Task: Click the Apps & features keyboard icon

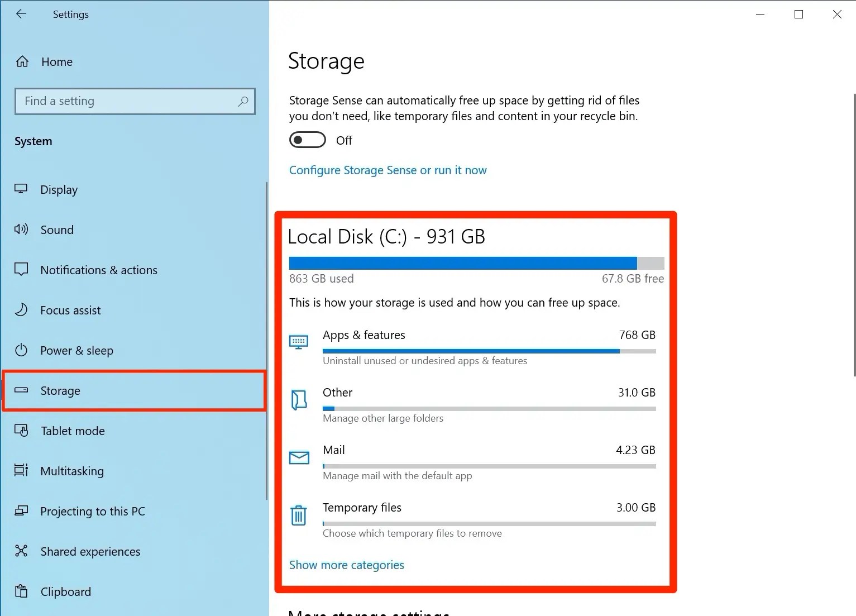Action: coord(299,341)
